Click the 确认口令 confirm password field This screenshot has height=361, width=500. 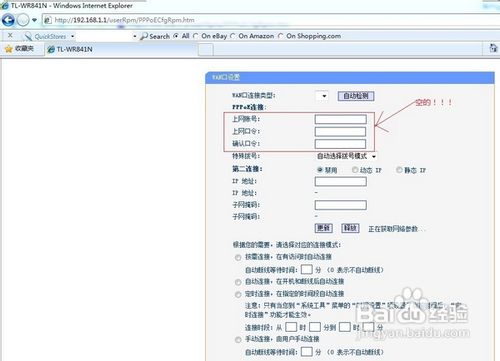pos(341,144)
